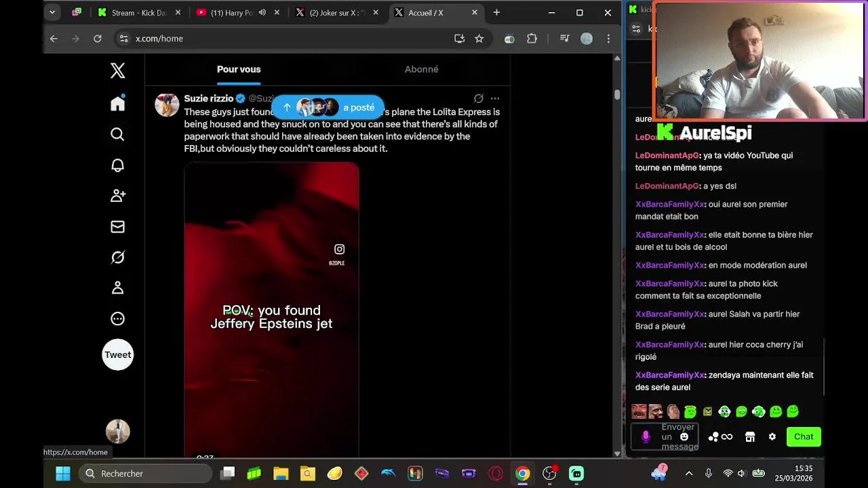Open the follow-people icon in X sidebar
This screenshot has width=868, height=488.
click(x=117, y=196)
